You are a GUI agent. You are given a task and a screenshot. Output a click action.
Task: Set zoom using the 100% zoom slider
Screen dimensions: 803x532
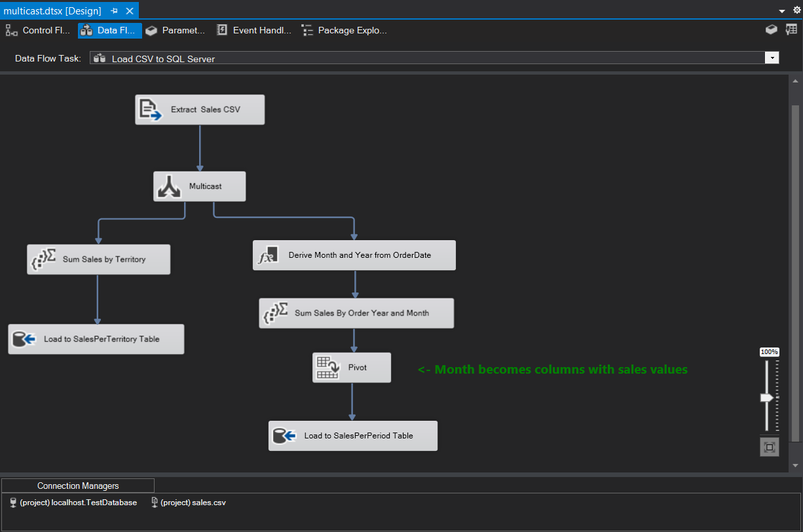click(x=766, y=397)
